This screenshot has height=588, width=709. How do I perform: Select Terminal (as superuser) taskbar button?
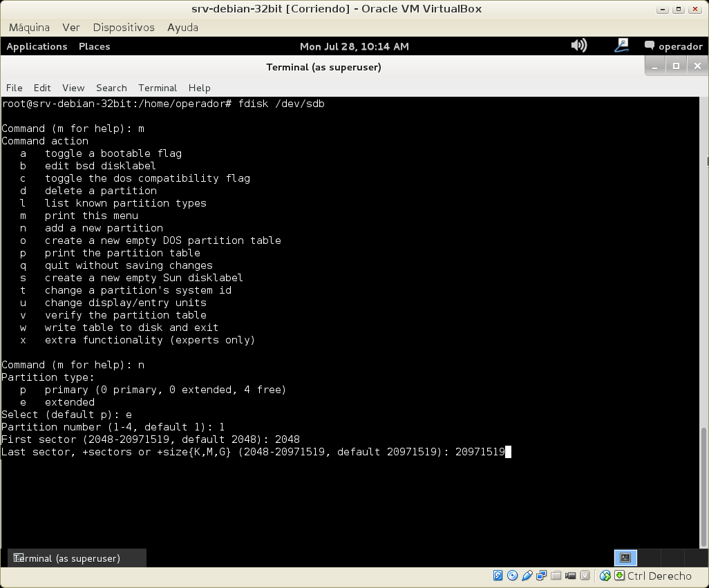(x=77, y=558)
